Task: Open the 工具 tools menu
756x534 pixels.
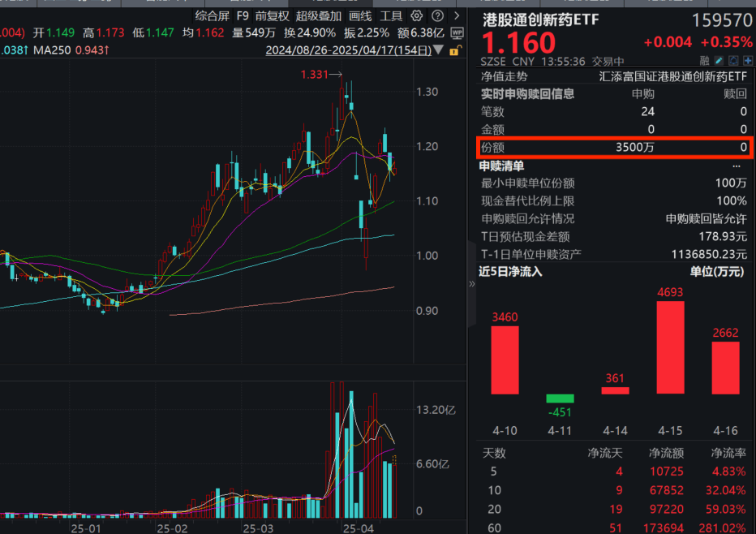Action: [393, 15]
